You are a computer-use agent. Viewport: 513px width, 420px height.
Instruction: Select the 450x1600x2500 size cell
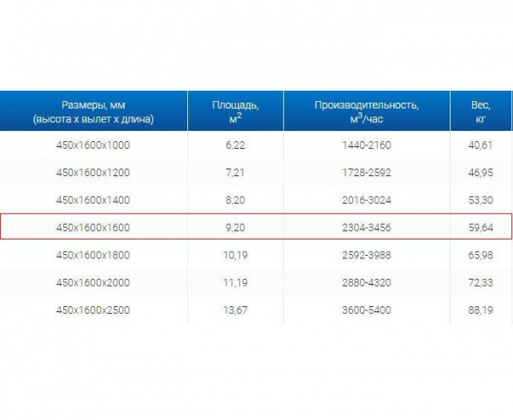pyautogui.click(x=93, y=310)
